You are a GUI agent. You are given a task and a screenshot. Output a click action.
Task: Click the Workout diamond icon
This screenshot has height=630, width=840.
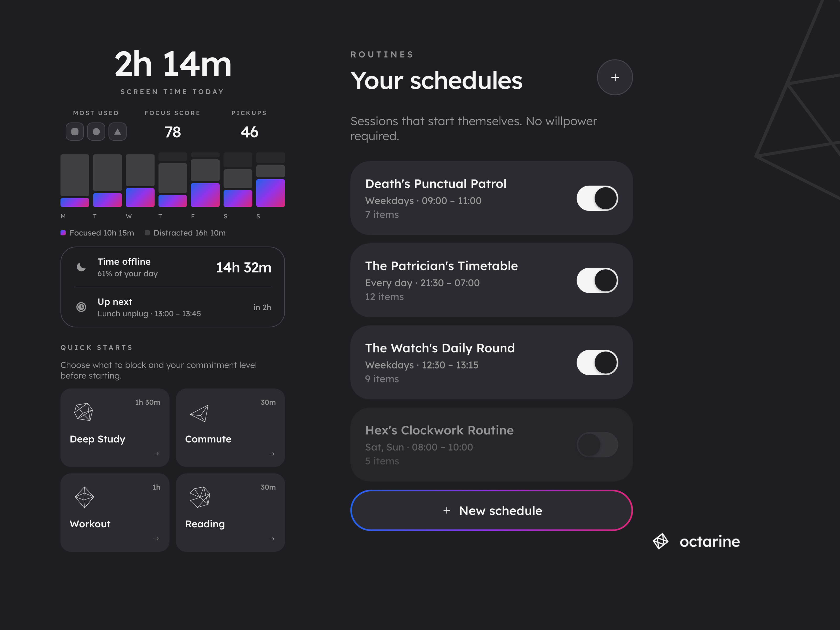coord(84,497)
